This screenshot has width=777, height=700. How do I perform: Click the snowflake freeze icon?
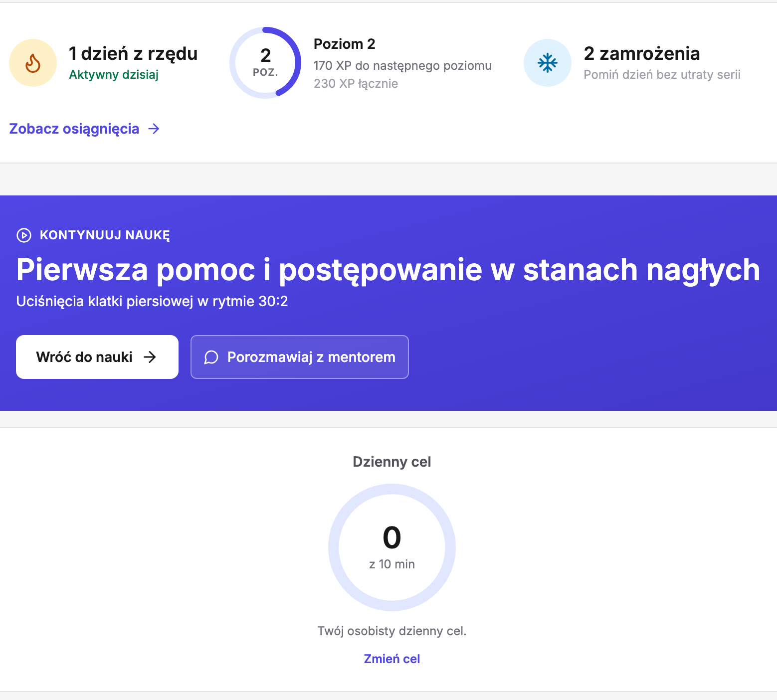click(548, 63)
